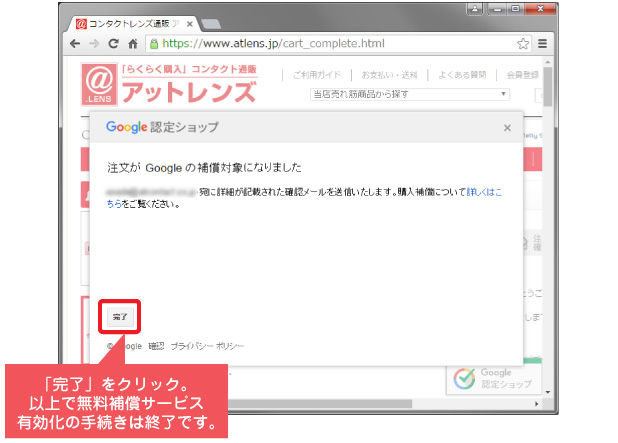Click the horizontal scrollbar right arrow
Viewport: 618px width, 443px height.
tap(536, 404)
